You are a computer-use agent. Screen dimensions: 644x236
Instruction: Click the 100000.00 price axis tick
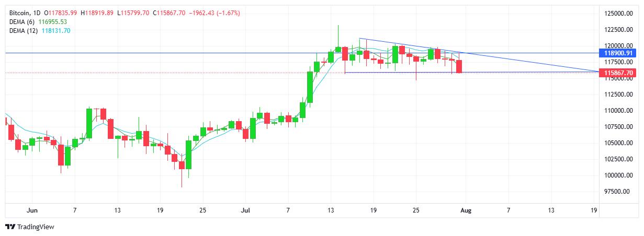[x=619, y=175]
